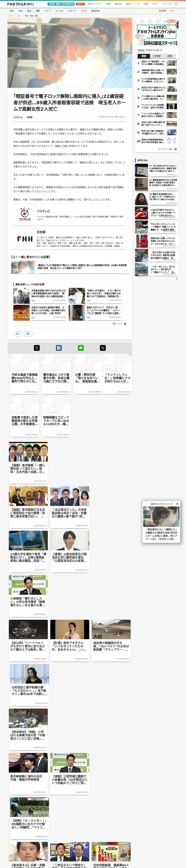Switch to the 週間 ranking tab
The image size is (186, 868).
169,56
